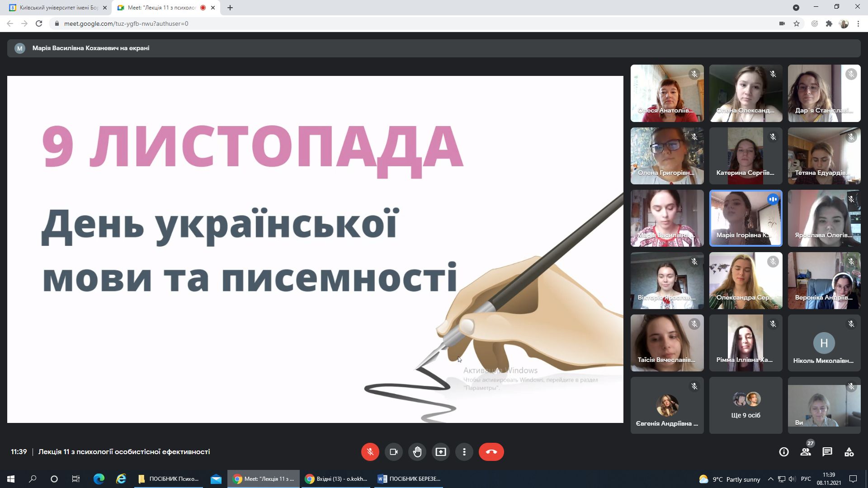868x488 pixels.
Task: Click the volume icon in system tray
Action: pyautogui.click(x=792, y=479)
